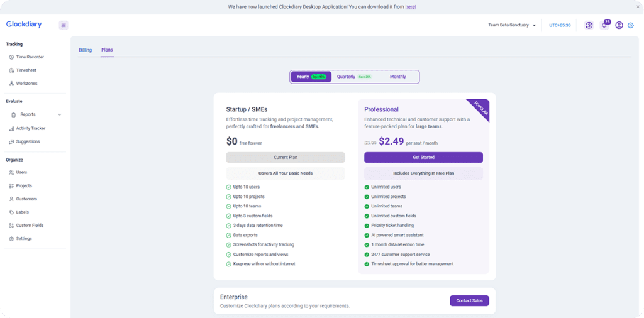Collapse the sidebar with the hamburger icon
Screen dimensions: 644x318
pos(64,25)
